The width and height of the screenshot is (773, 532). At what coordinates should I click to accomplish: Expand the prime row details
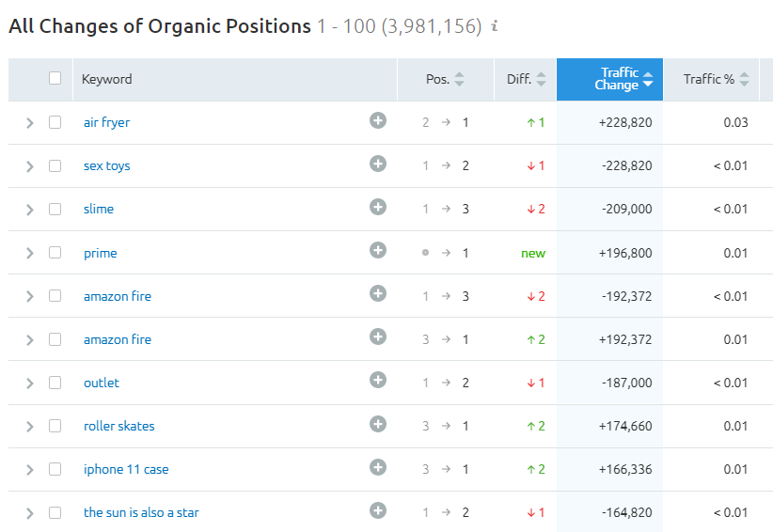click(29, 253)
